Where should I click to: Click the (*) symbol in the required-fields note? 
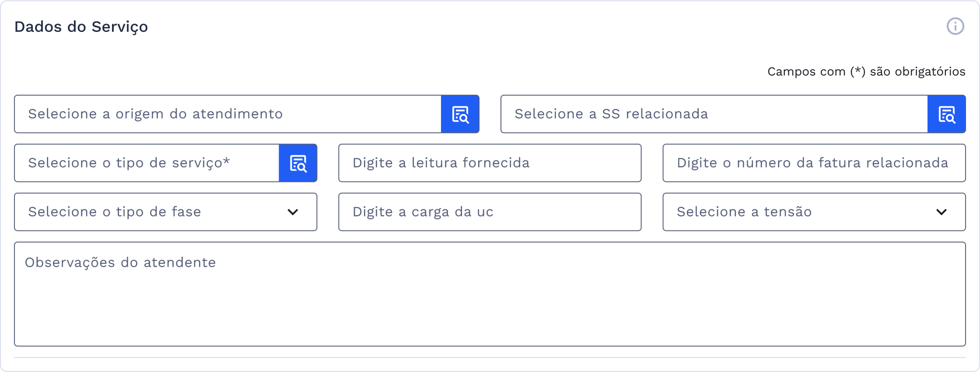(858, 71)
